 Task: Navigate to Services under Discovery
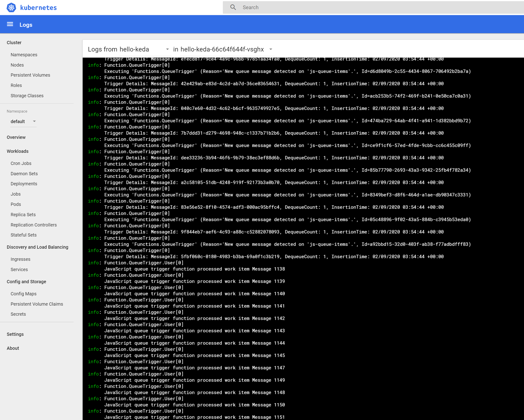[19, 269]
